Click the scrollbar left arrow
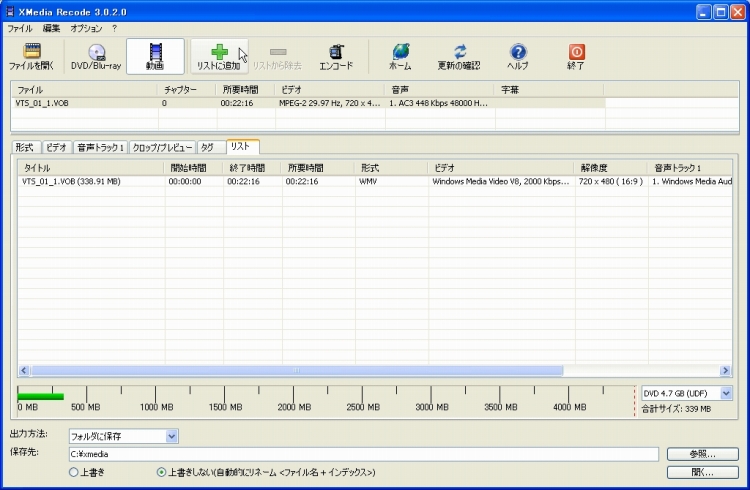The width and height of the screenshot is (750, 490). pyautogui.click(x=24, y=370)
